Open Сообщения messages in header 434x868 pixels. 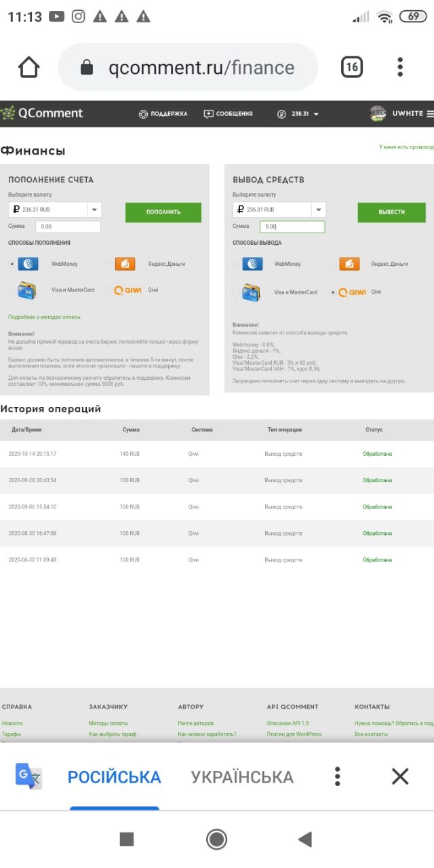click(229, 114)
